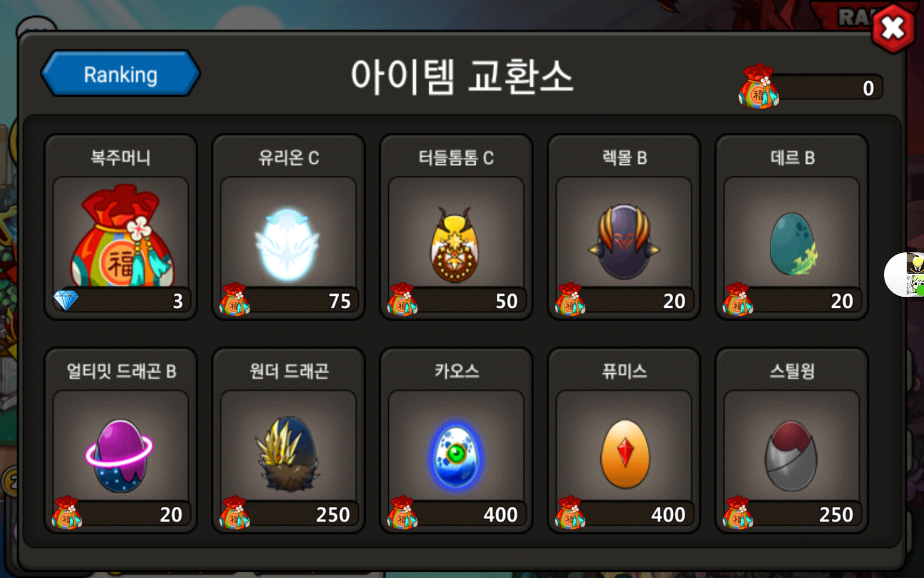
Task: Click the 아이템 교환소 title
Action: 462,76
